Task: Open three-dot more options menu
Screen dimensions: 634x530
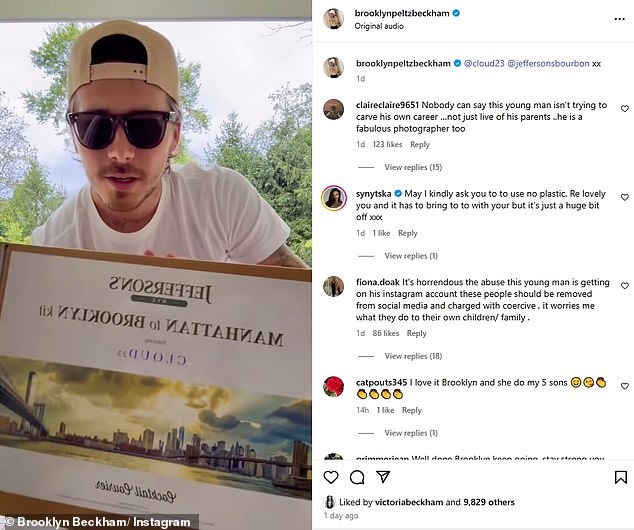Action: point(619,19)
